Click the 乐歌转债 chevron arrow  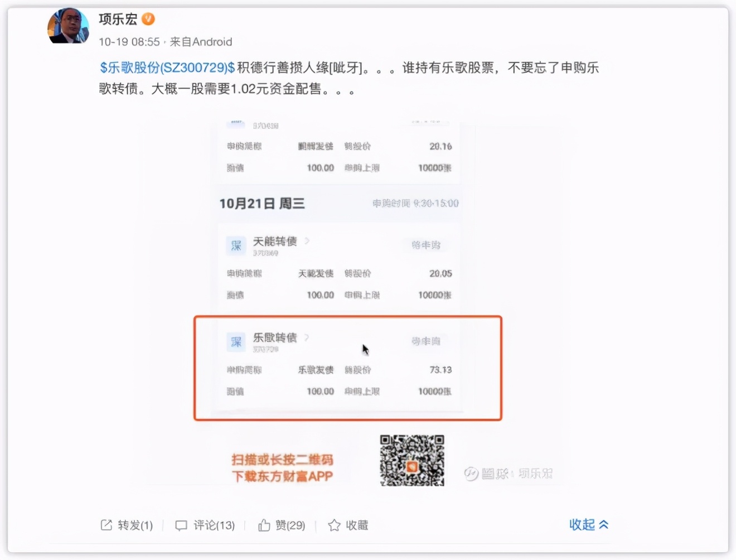coord(307,337)
